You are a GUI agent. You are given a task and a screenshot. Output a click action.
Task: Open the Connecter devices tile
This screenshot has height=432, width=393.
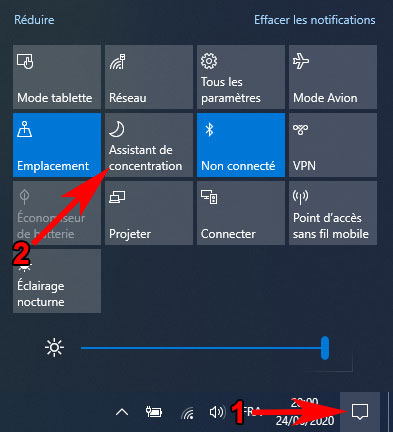(241, 213)
